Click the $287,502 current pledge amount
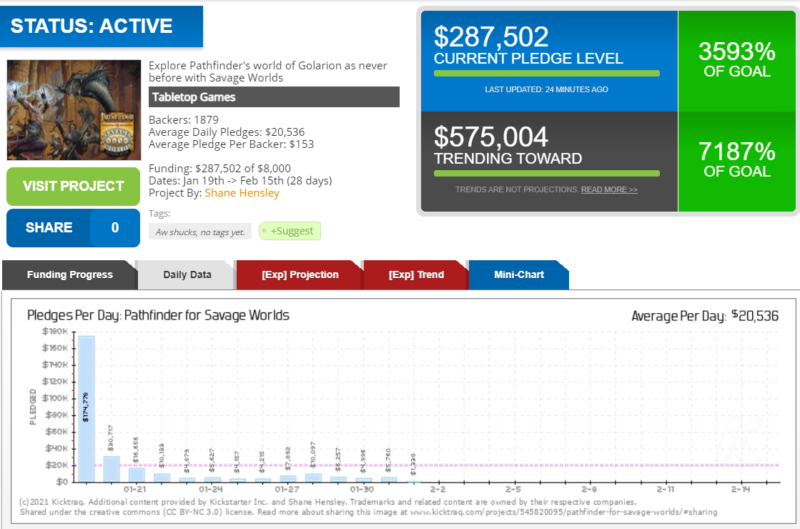The height and width of the screenshot is (529, 800). [x=491, y=37]
